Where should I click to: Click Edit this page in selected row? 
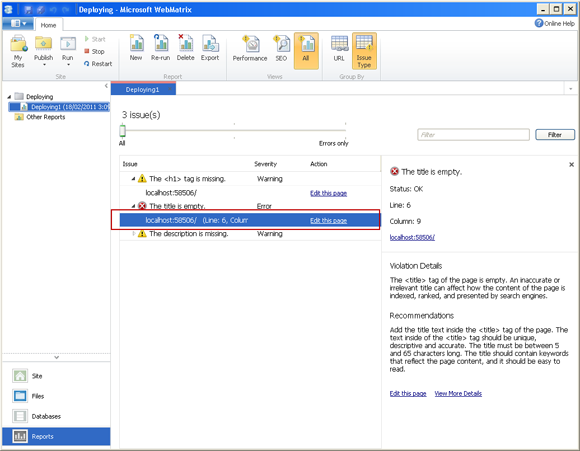328,221
